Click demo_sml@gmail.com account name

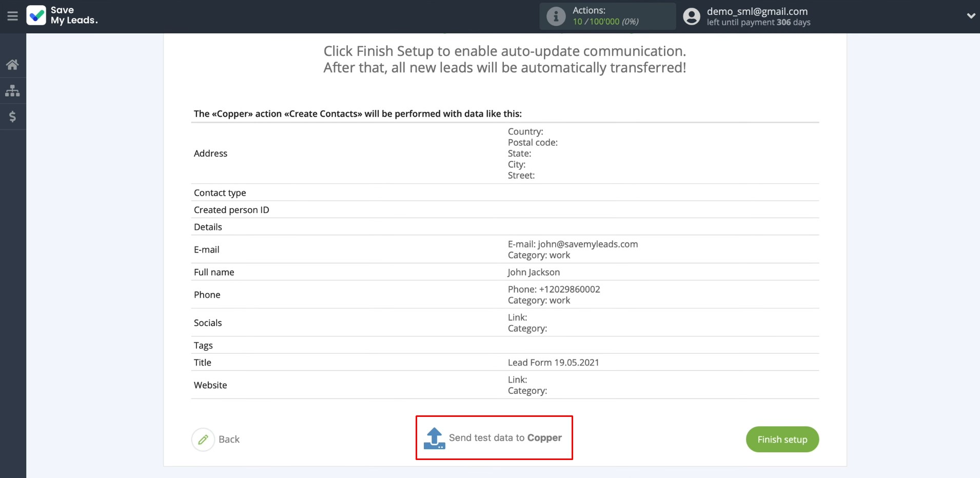[x=757, y=11]
